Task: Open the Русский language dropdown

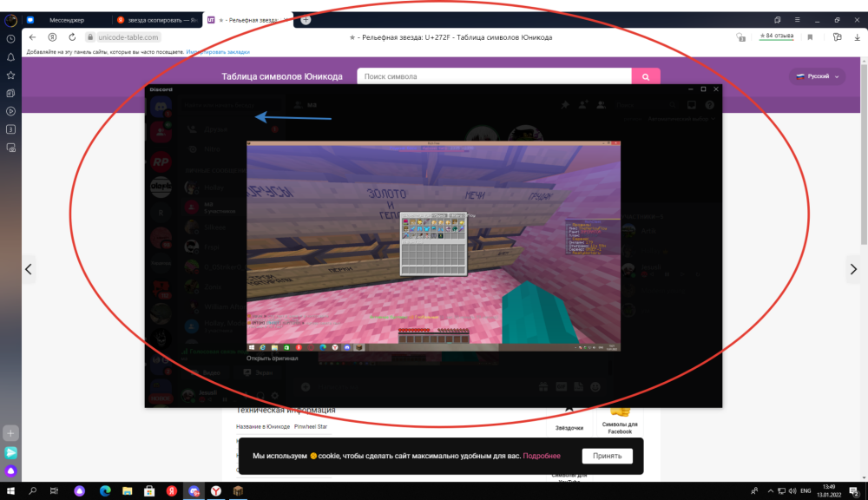Action: 817,76
